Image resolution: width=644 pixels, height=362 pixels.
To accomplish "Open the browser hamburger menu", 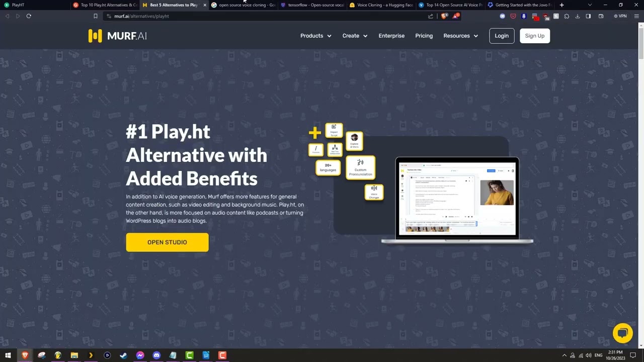I will [x=637, y=16].
